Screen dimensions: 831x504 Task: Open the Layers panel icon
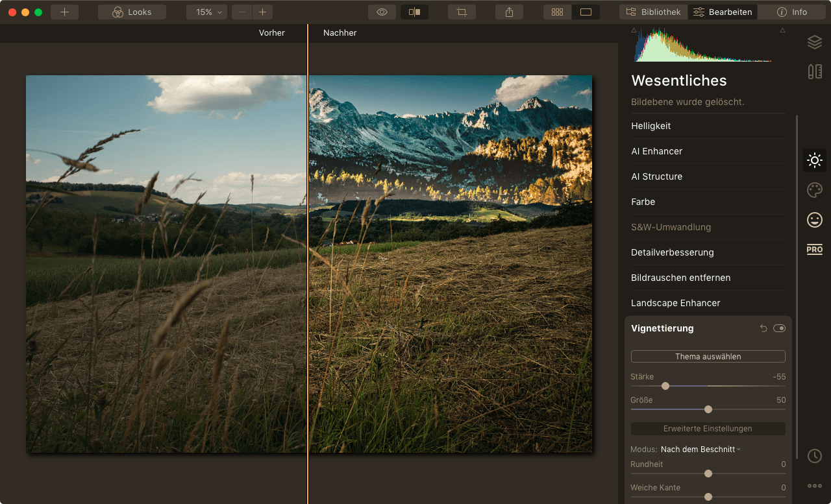tap(814, 42)
